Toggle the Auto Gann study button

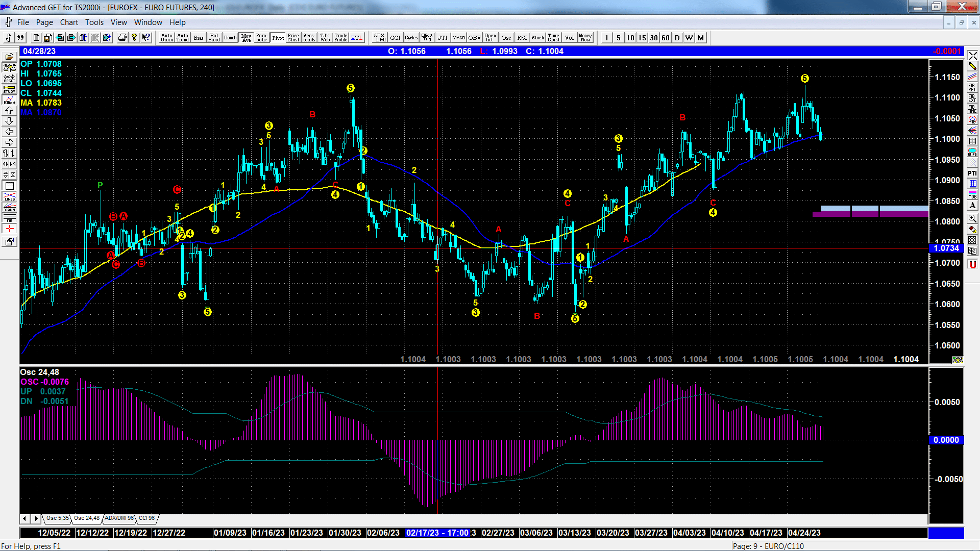167,38
